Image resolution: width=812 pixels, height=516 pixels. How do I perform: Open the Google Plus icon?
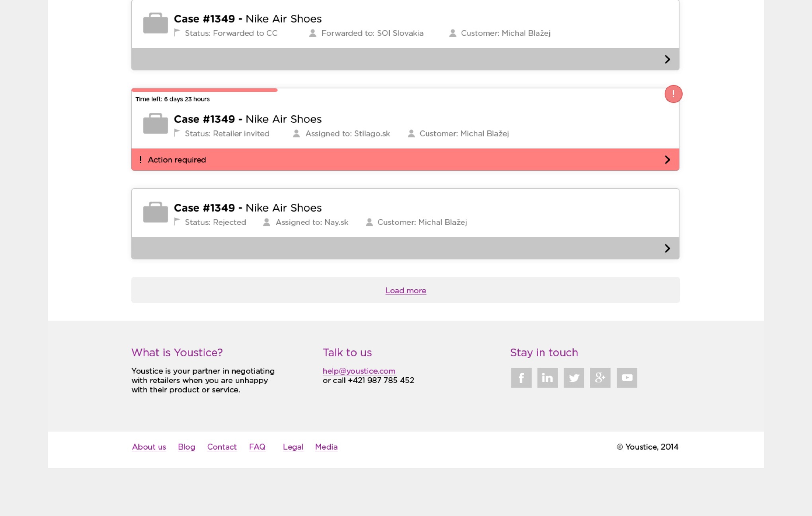click(x=600, y=378)
